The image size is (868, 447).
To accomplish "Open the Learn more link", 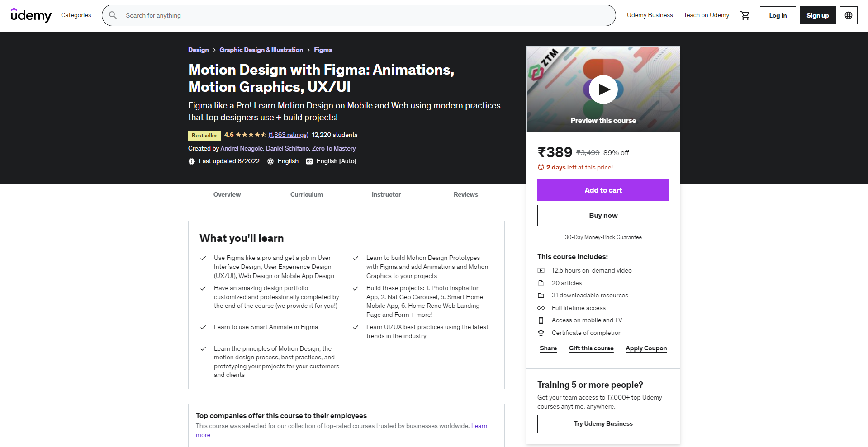I will coord(479,426).
